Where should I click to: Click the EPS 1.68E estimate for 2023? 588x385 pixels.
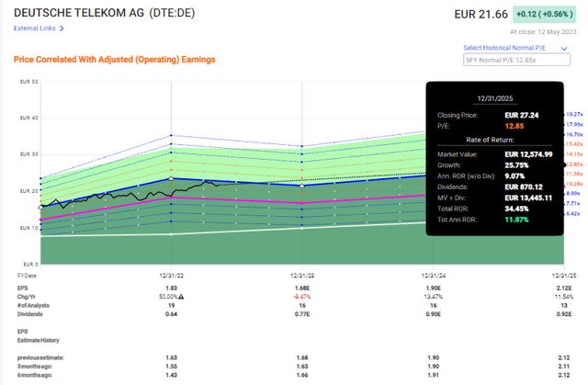(x=302, y=288)
